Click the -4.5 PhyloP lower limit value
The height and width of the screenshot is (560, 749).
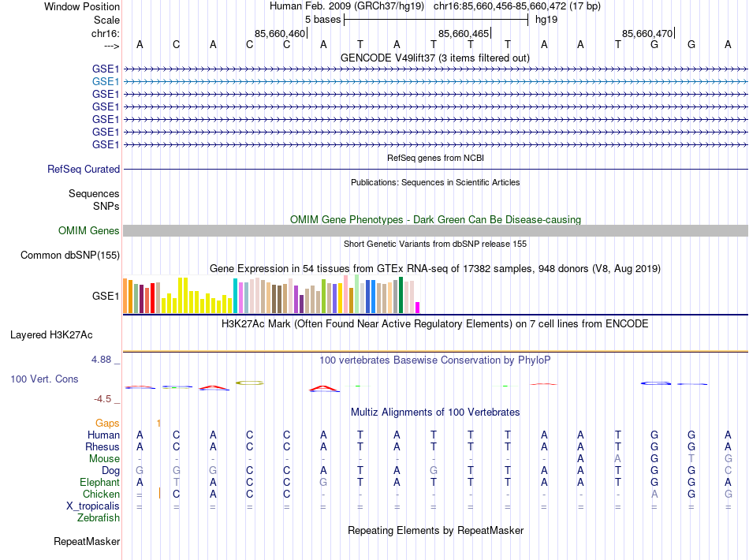pos(102,399)
